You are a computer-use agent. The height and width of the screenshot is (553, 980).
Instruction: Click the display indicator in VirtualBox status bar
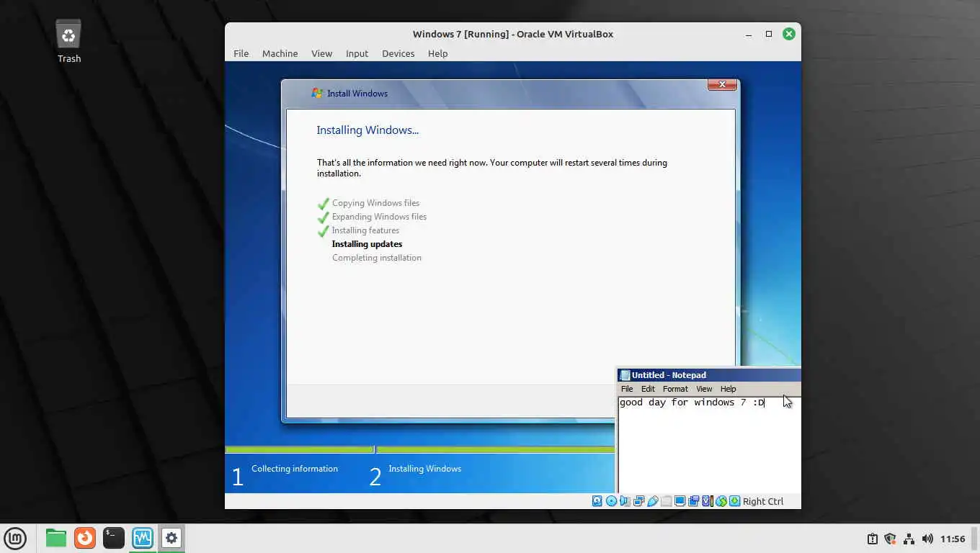[680, 501]
